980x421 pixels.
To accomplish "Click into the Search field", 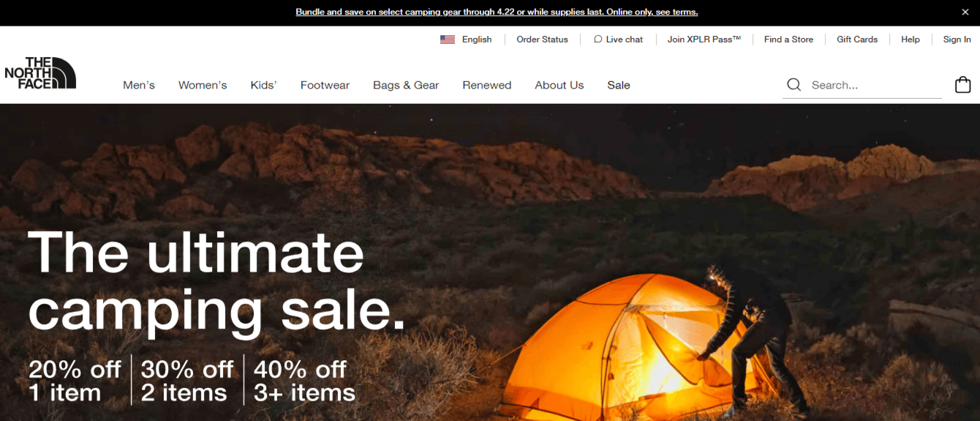I will point(875,85).
